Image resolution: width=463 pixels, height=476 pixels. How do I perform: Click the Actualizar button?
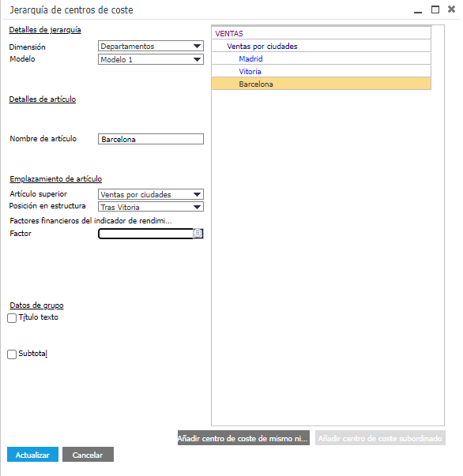point(33,455)
